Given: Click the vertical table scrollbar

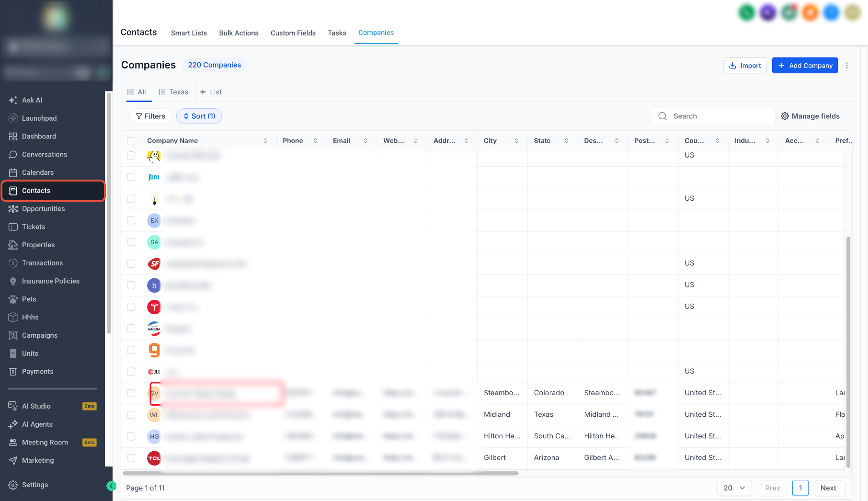Looking at the screenshot, I should 848,352.
